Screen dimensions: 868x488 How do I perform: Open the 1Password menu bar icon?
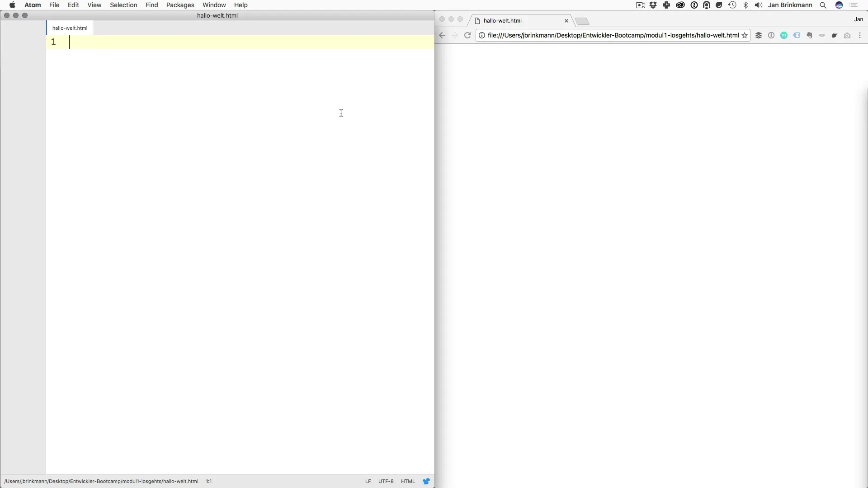[694, 5]
